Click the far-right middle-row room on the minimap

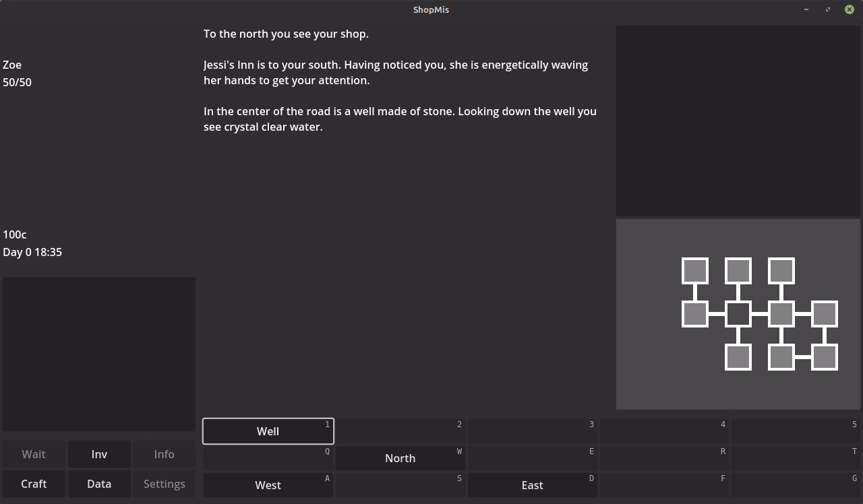(825, 314)
